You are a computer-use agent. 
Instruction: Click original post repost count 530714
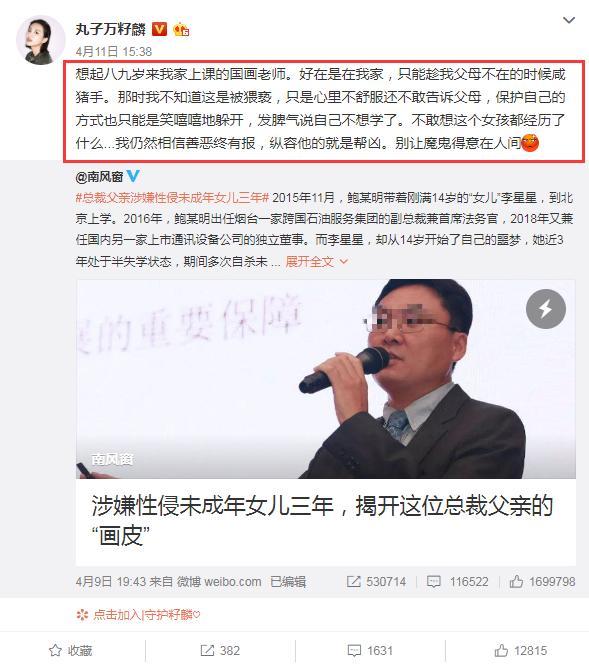[376, 581]
